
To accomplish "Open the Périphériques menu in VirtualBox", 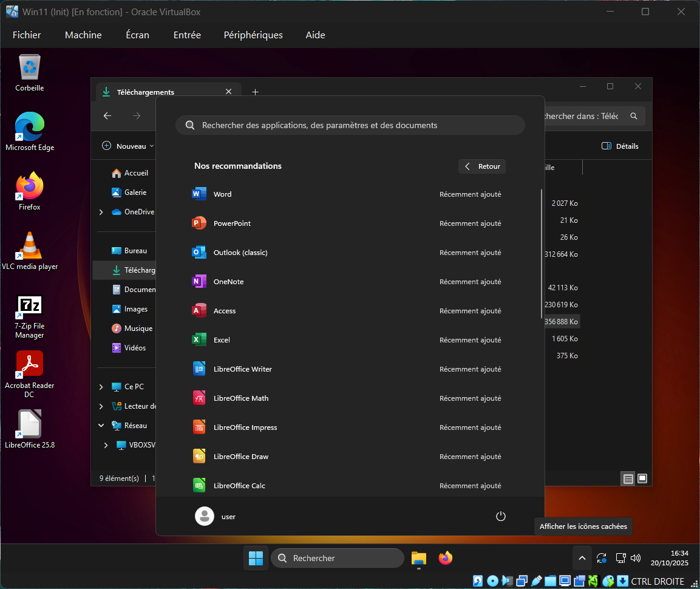I will pos(253,35).
